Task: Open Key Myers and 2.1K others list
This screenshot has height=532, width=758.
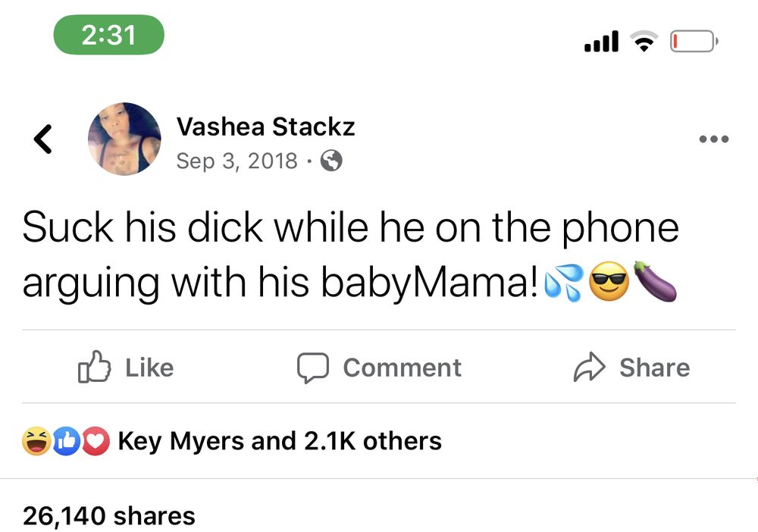Action: tap(280, 441)
